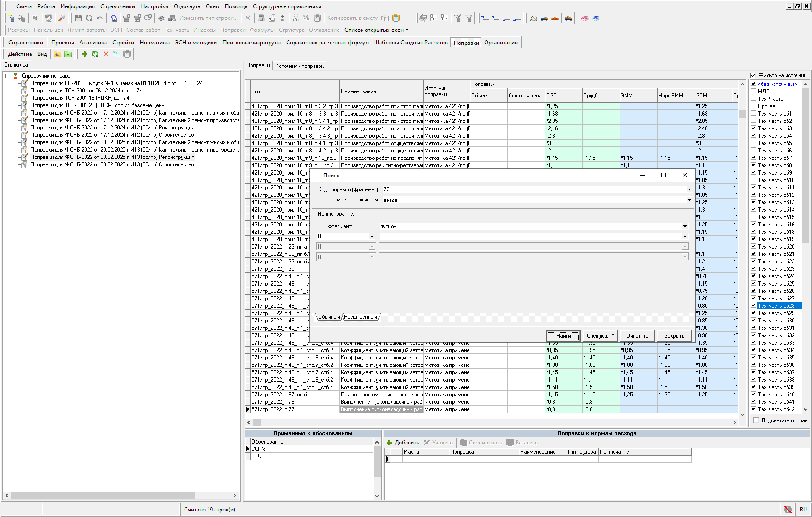Toggle the 'Фильтр на источник' checkbox

coord(753,75)
